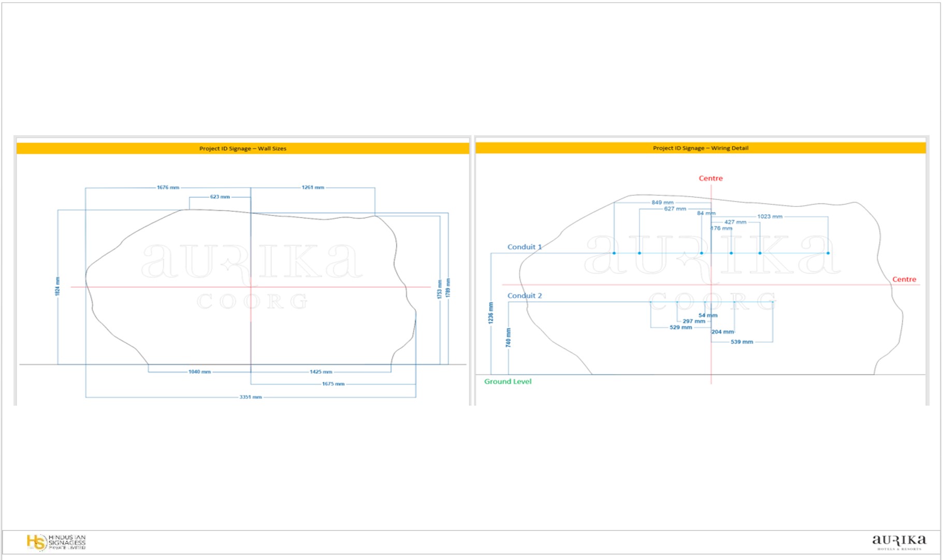This screenshot has width=942, height=560.
Task: Click the 1675 mm dimension label
Action: [x=333, y=384]
